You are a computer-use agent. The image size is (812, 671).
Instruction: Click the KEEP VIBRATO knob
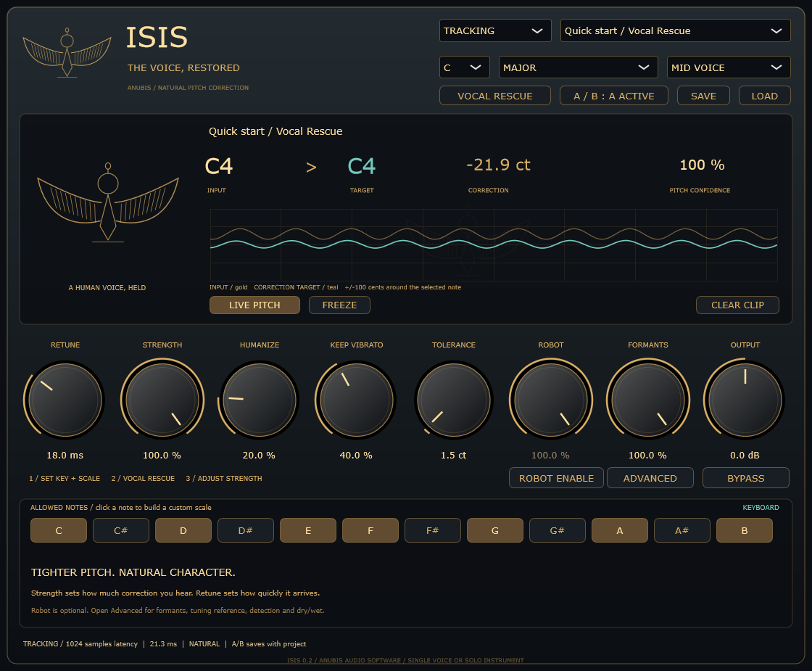tap(356, 400)
